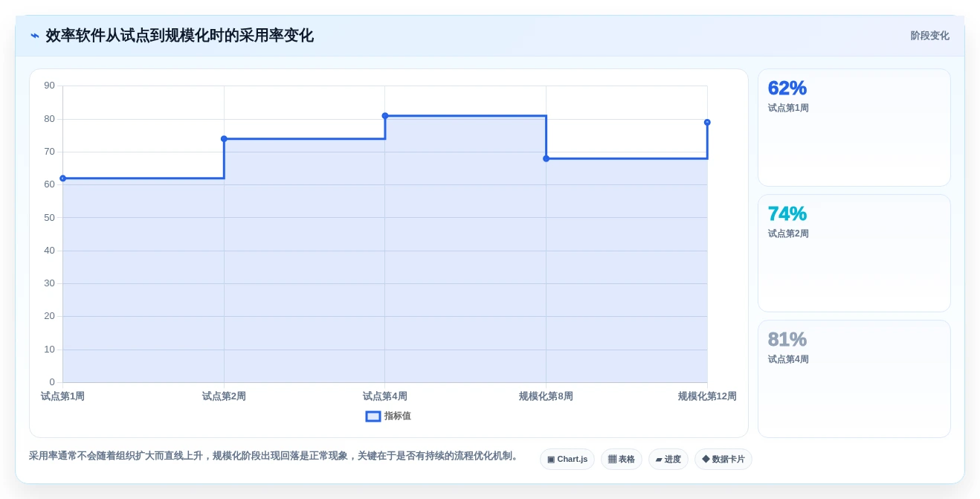Click the y-axis value 50
The height and width of the screenshot is (499, 980).
click(x=49, y=218)
